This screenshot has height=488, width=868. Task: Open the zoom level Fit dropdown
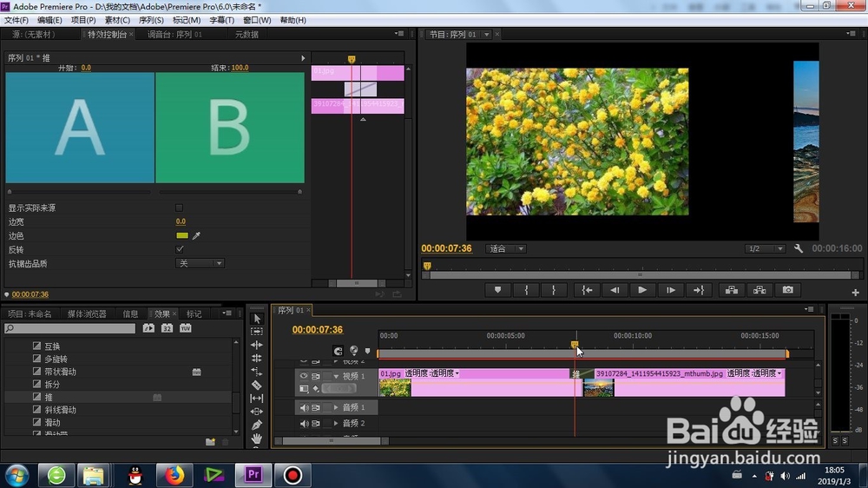tap(505, 248)
